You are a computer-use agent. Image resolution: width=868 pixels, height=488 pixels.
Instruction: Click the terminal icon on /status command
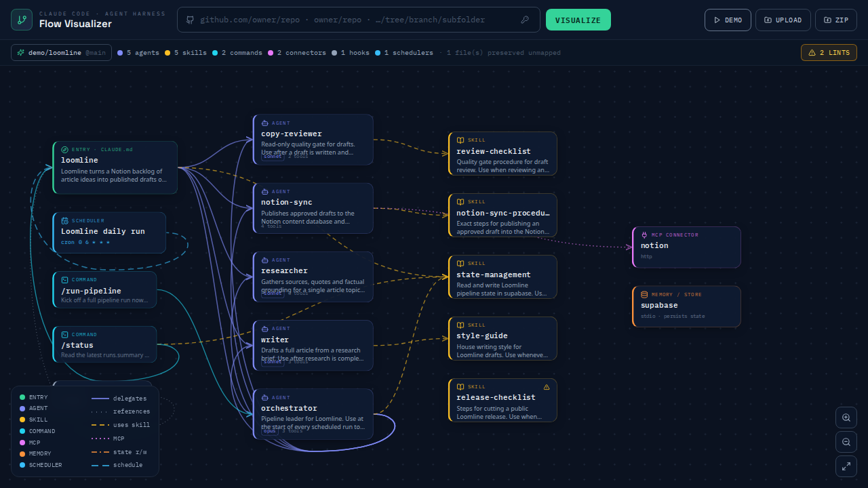pyautogui.click(x=65, y=335)
